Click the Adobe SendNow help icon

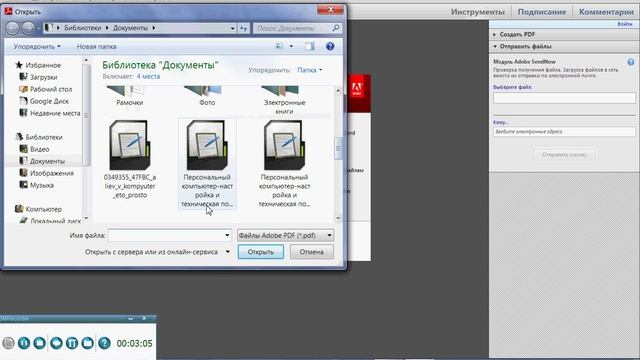click(631, 62)
